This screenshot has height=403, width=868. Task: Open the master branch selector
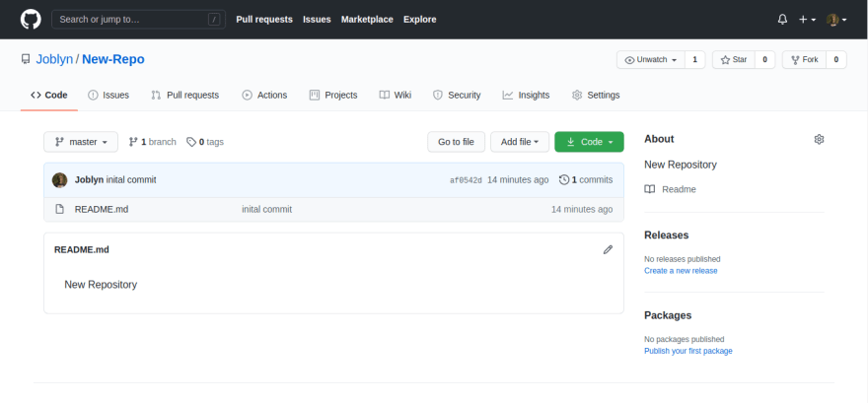(81, 142)
